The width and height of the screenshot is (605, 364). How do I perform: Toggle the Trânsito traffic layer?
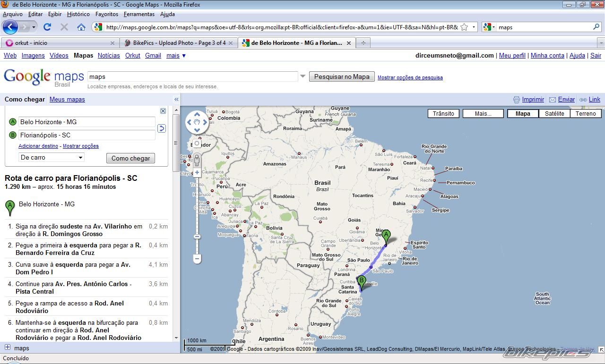(x=443, y=114)
